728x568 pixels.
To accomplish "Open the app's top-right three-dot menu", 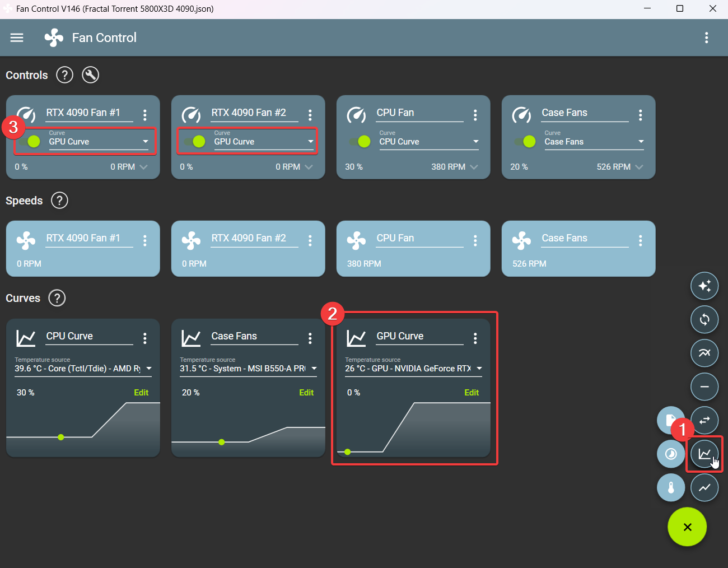I will [706, 38].
